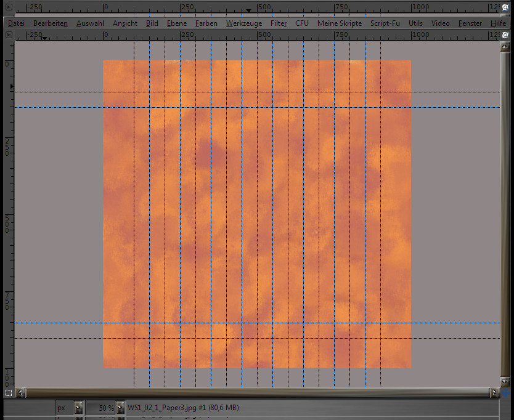Toggle the Quick Mask button at canvas corner
Screen dimensions: 514x420
click(x=9, y=392)
